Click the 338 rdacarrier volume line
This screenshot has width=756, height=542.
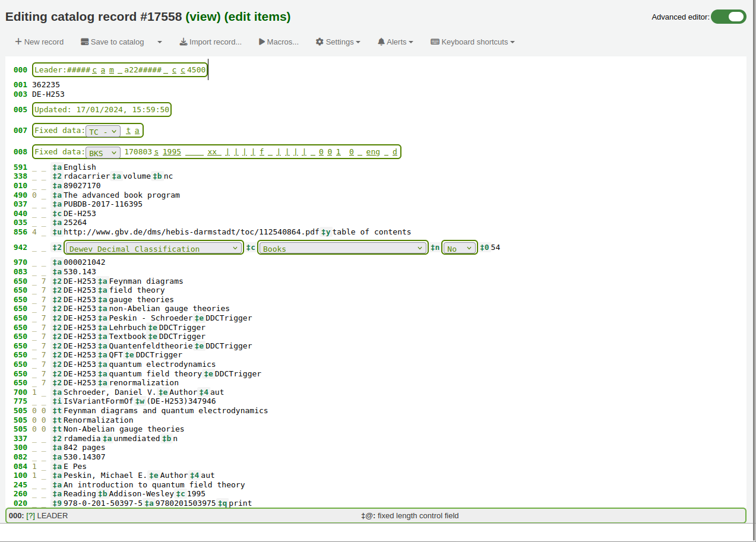pos(93,176)
